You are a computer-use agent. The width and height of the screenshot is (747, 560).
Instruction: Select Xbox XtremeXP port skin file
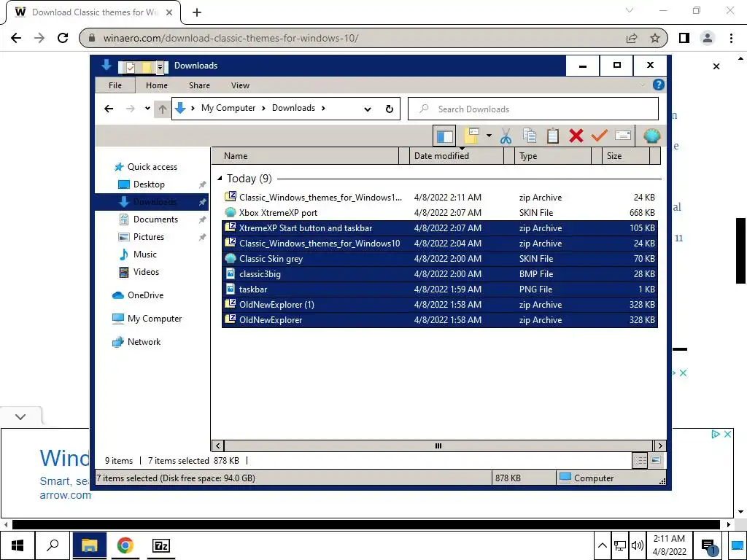(440, 212)
